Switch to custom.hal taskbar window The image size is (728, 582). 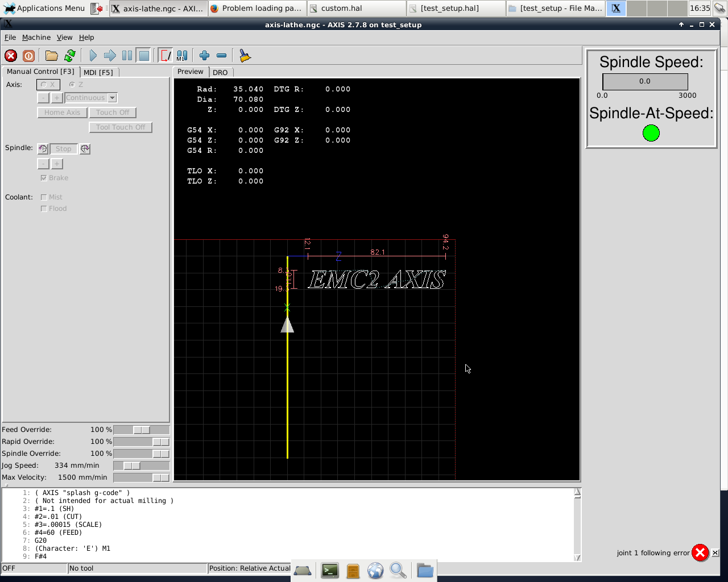point(357,8)
